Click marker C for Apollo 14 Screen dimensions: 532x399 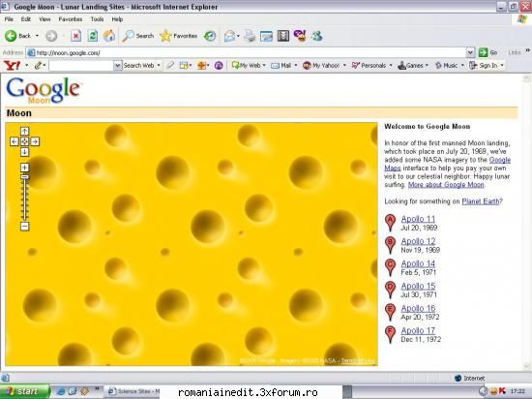click(x=390, y=267)
